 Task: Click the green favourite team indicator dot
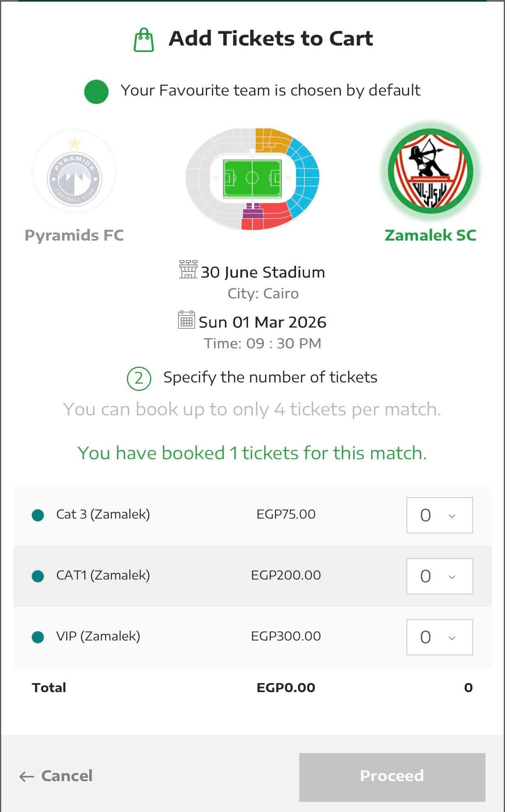[96, 91]
